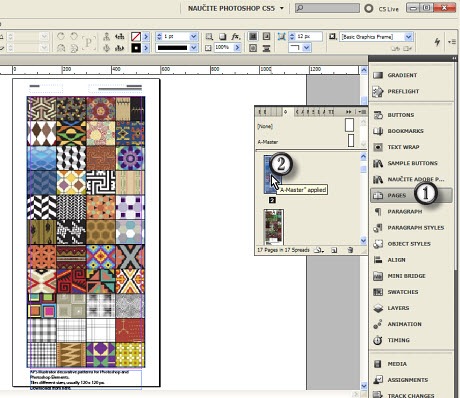
Task: Open the workspace switcher NAUČITE PHOTOSHOP CS5
Action: point(236,8)
